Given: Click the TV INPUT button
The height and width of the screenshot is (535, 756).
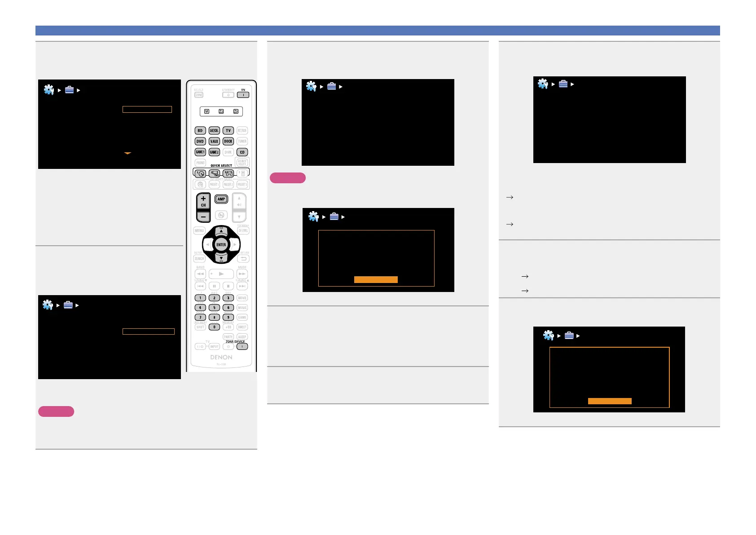Looking at the screenshot, I should pyautogui.click(x=214, y=346).
